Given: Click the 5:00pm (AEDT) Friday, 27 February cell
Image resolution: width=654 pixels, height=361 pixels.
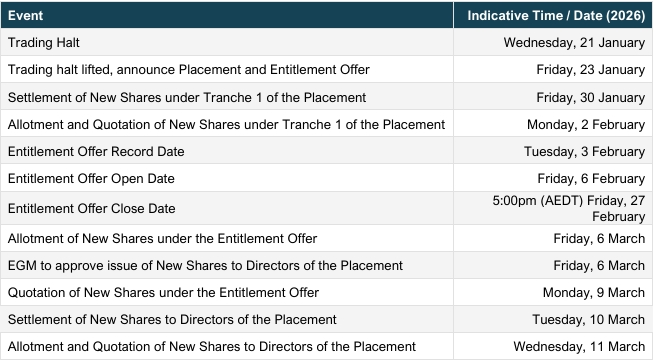Looking at the screenshot, I should [553, 208].
